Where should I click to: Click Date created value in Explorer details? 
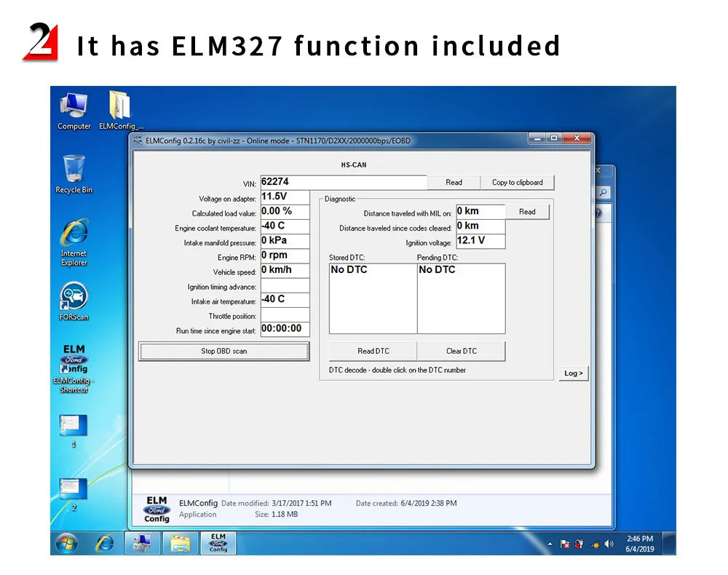point(429,503)
